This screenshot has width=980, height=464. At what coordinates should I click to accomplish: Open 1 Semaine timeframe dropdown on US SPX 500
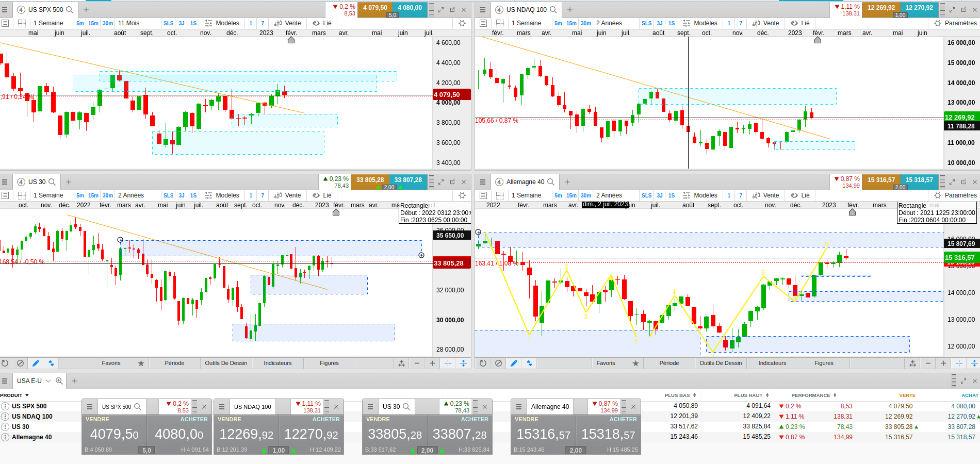[x=48, y=23]
